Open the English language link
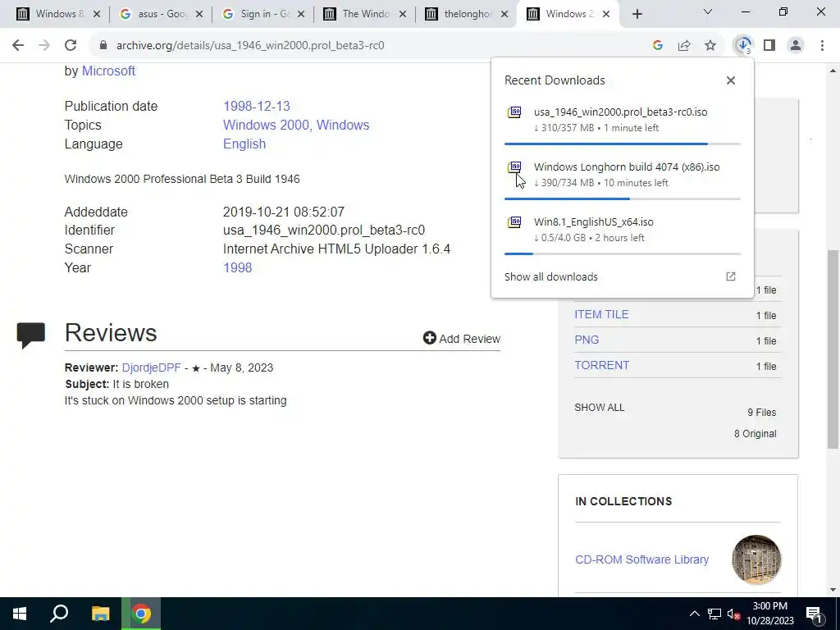The image size is (840, 630). click(244, 144)
